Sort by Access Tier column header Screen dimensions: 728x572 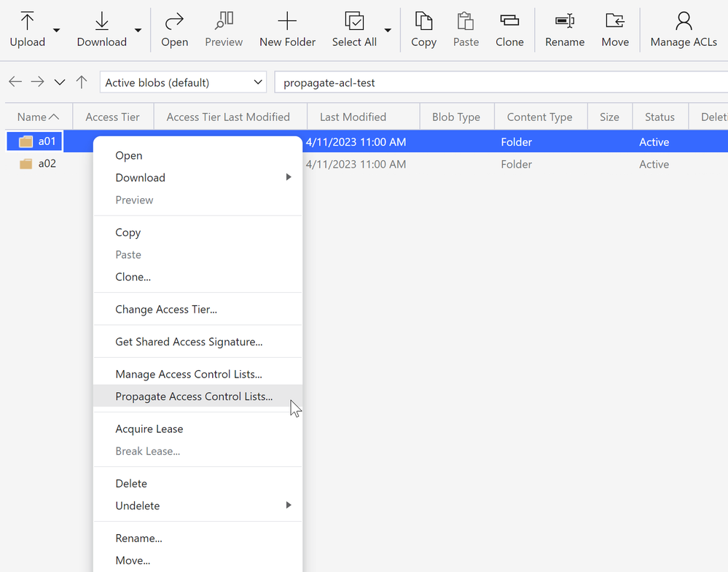tap(113, 117)
